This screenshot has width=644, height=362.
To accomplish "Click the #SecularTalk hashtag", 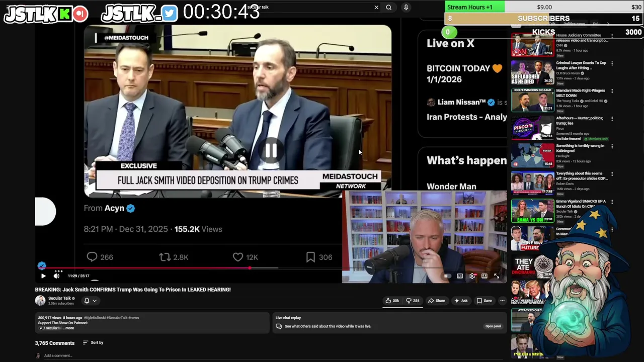I will point(118,318).
